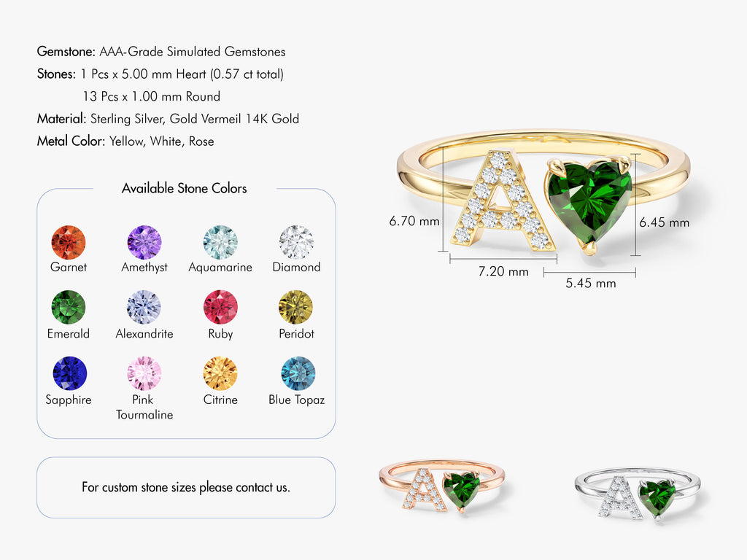Choose the Citrine stone color
The height and width of the screenshot is (560, 747).
click(220, 373)
